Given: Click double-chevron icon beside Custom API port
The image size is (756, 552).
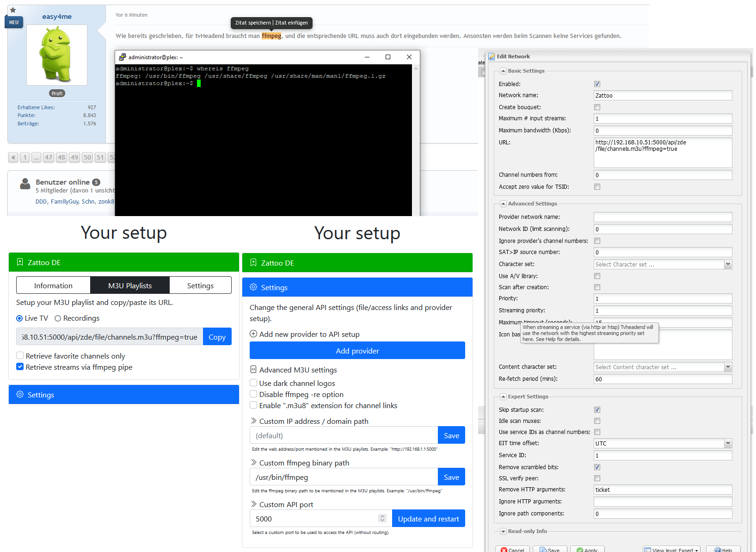Looking at the screenshot, I should (x=254, y=504).
